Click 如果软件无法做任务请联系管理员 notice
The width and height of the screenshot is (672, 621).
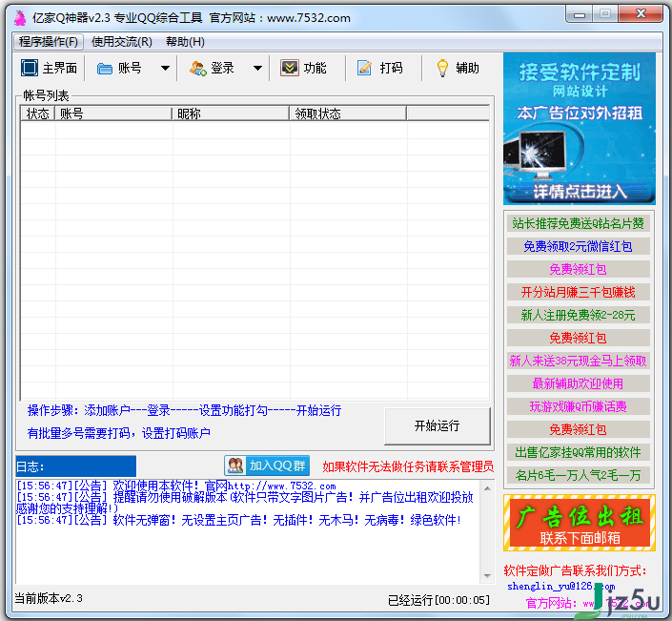click(x=408, y=466)
